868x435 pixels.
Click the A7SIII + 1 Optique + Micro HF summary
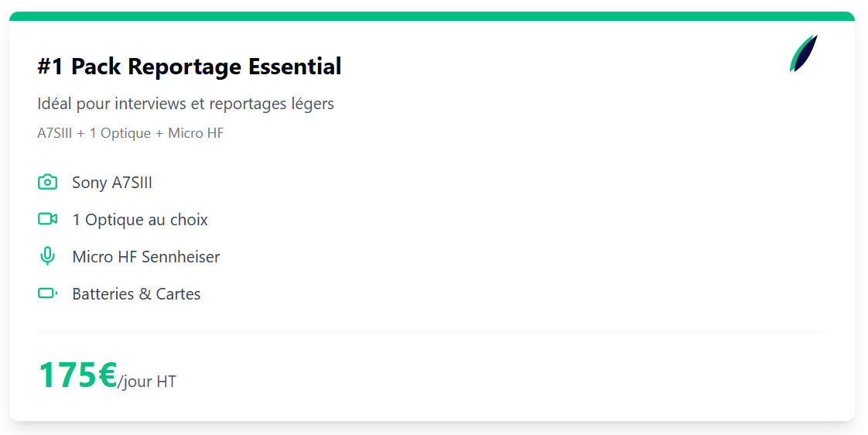(x=131, y=133)
